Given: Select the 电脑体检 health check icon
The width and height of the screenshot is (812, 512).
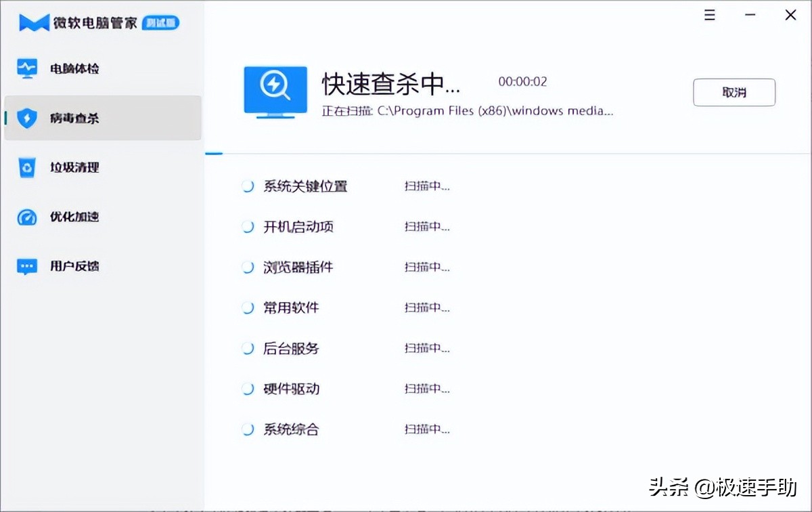Looking at the screenshot, I should (26, 68).
